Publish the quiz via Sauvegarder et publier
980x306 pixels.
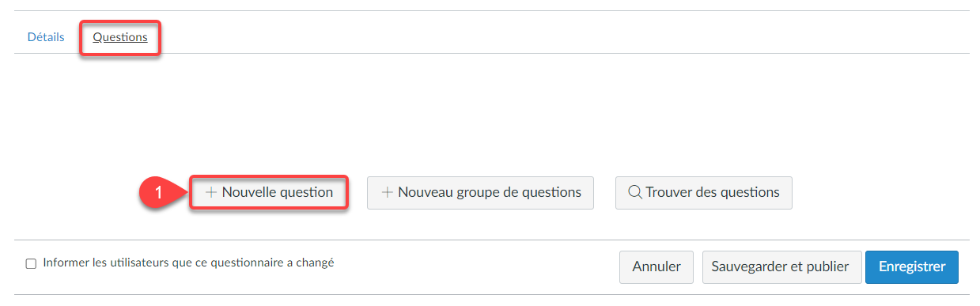781,267
